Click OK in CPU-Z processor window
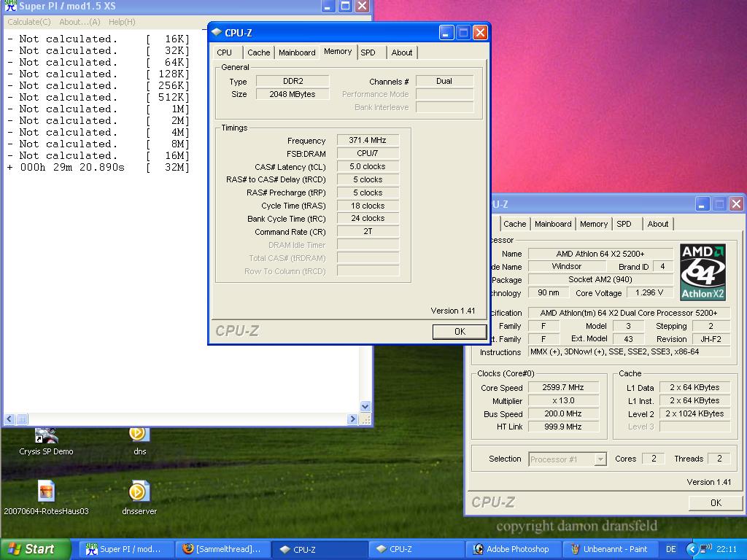The image size is (747, 560). click(x=716, y=503)
